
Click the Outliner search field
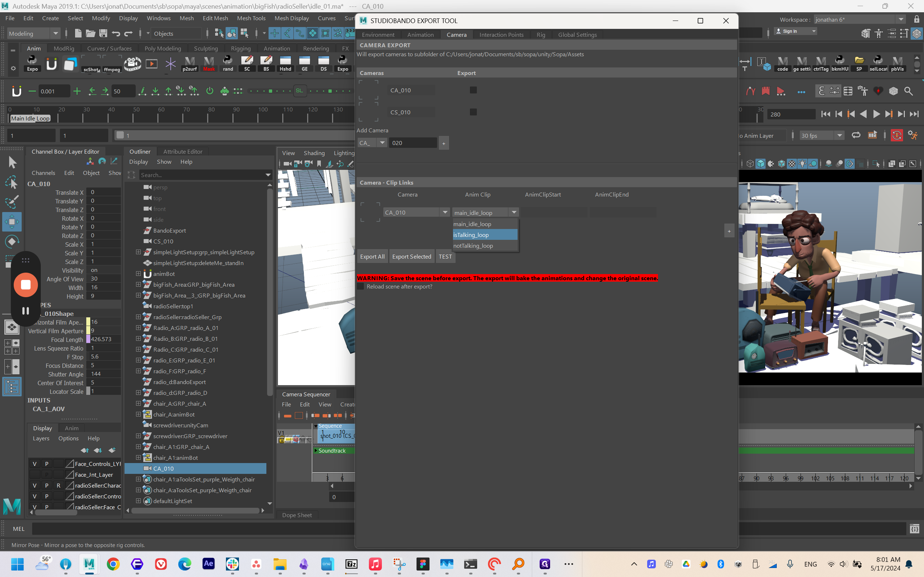point(200,175)
